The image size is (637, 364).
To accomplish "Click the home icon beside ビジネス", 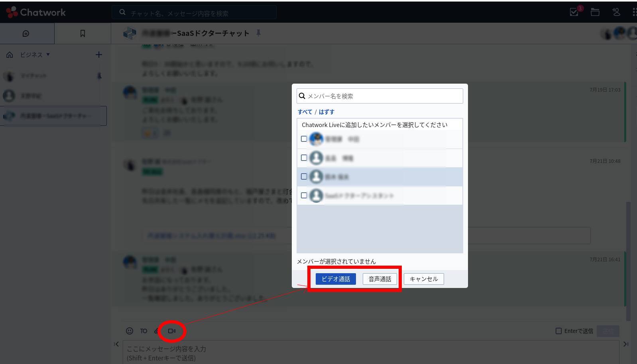I will (x=10, y=55).
